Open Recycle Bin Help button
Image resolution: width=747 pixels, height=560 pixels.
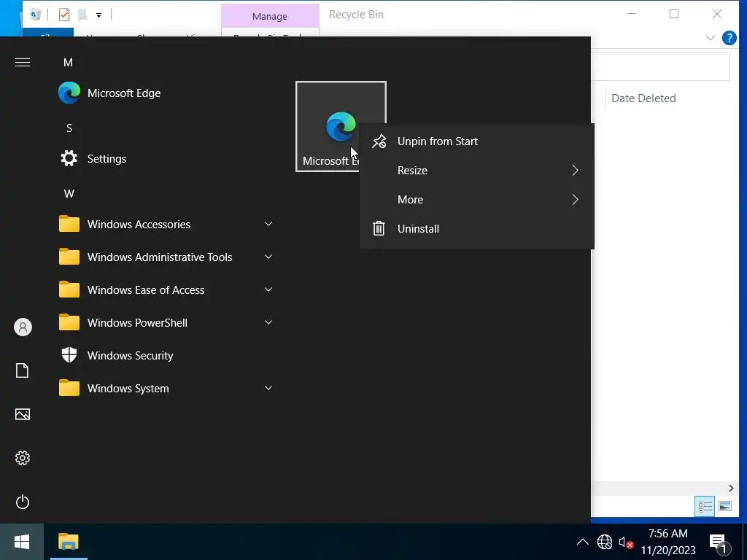pyautogui.click(x=729, y=38)
